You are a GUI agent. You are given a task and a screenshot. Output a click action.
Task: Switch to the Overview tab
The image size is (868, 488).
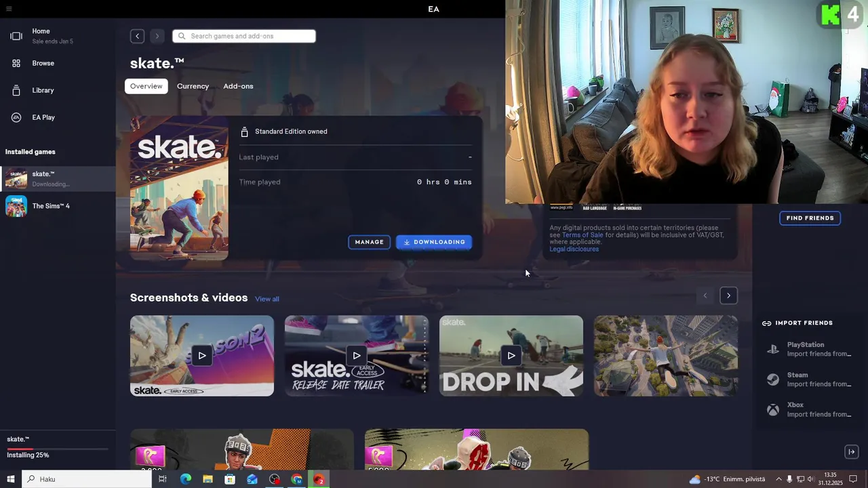tap(146, 86)
